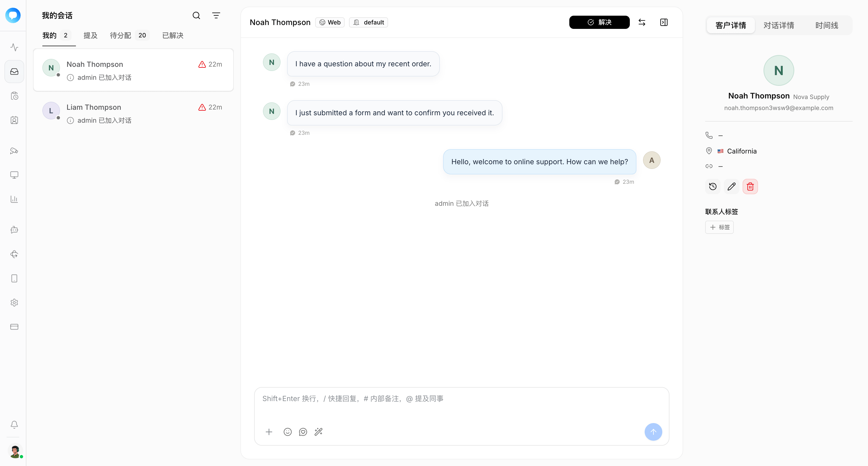Click the link icon in customer details
The image size is (868, 466).
[709, 166]
